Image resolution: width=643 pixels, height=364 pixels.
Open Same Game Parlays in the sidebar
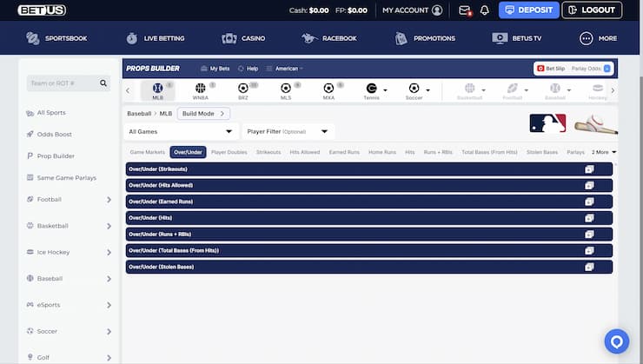tap(61, 177)
